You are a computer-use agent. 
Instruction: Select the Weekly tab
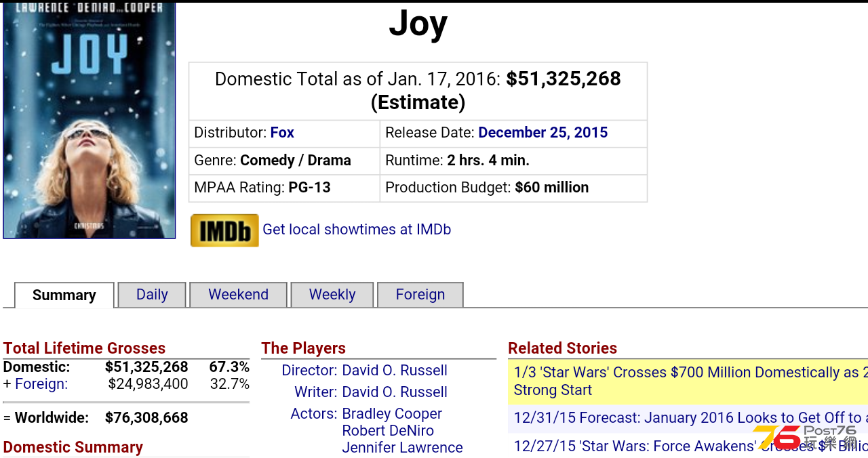(332, 295)
